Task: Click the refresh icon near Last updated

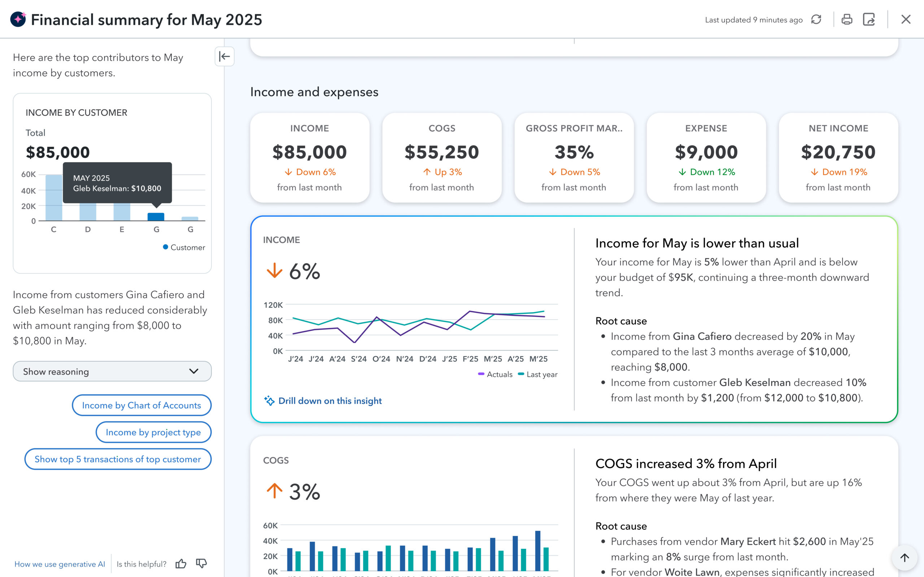Action: click(x=816, y=19)
